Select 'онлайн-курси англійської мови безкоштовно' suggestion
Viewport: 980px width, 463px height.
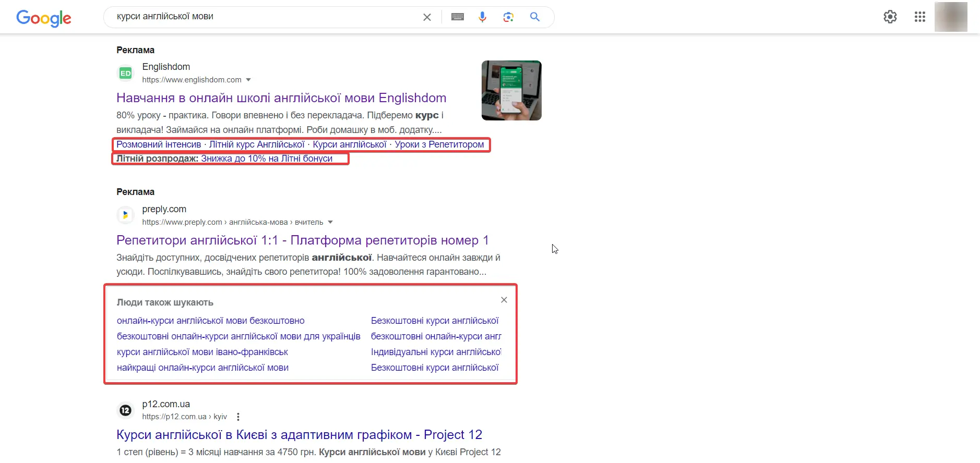pos(211,321)
